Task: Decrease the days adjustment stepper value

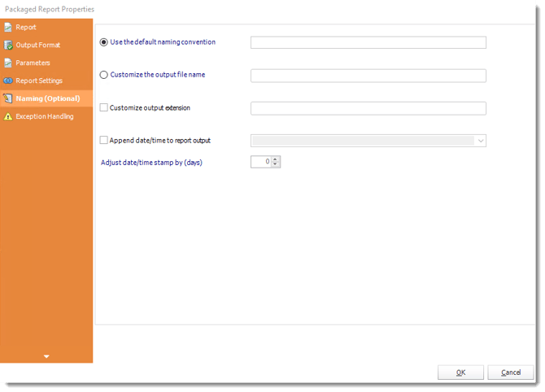Action: [275, 164]
